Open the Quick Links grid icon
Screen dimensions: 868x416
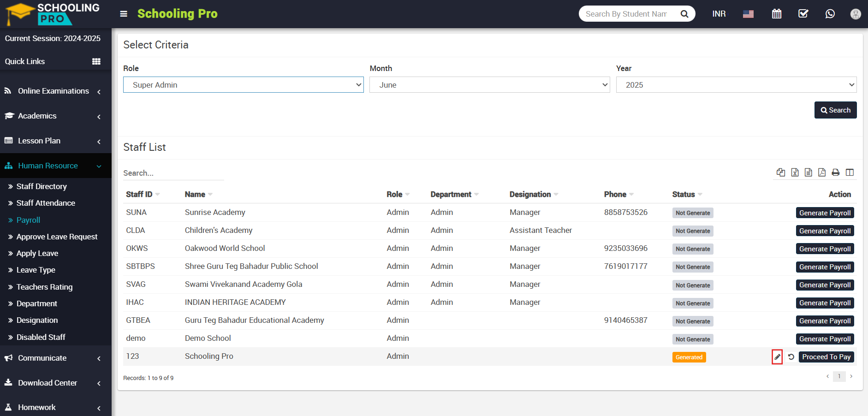tap(96, 61)
